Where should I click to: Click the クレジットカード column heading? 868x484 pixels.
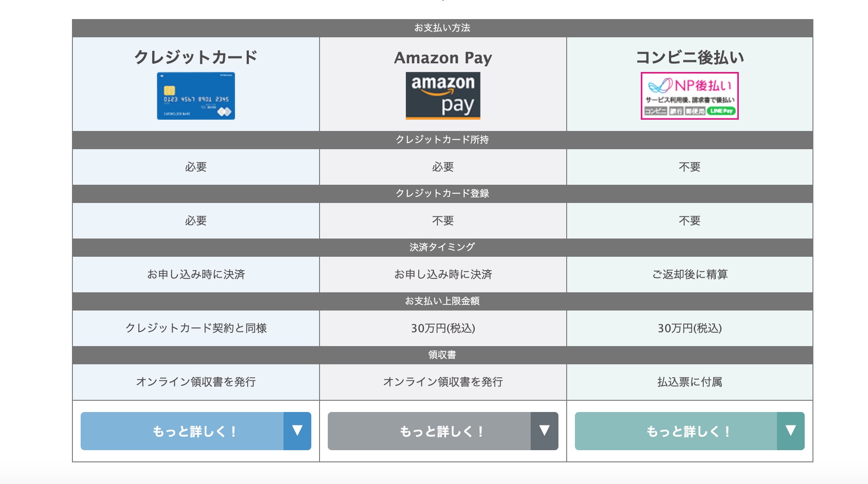pos(196,57)
